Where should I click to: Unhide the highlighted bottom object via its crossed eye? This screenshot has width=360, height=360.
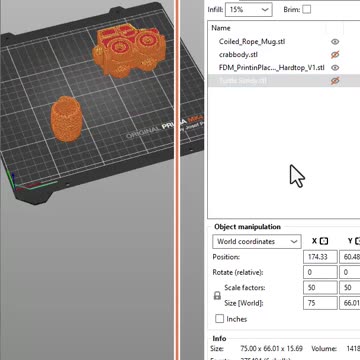click(x=335, y=81)
